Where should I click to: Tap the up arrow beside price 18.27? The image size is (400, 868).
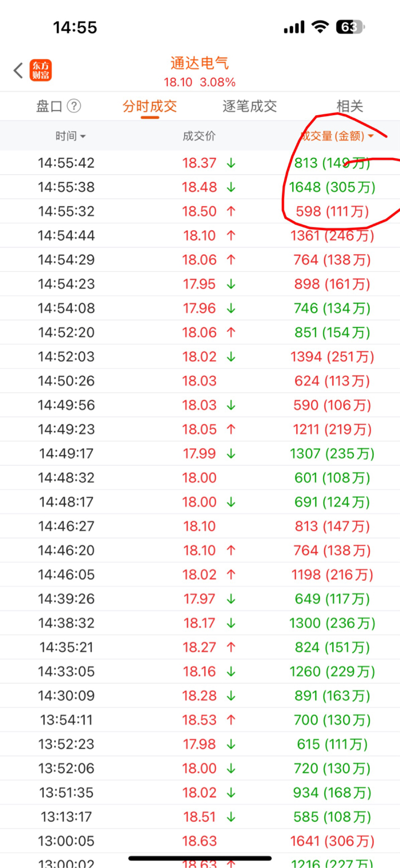[x=231, y=647]
